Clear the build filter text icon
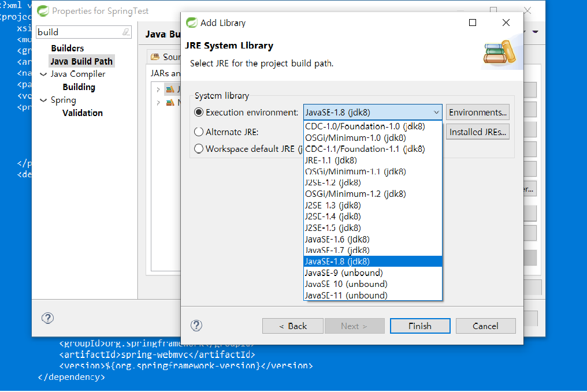The image size is (587, 392). (x=126, y=32)
